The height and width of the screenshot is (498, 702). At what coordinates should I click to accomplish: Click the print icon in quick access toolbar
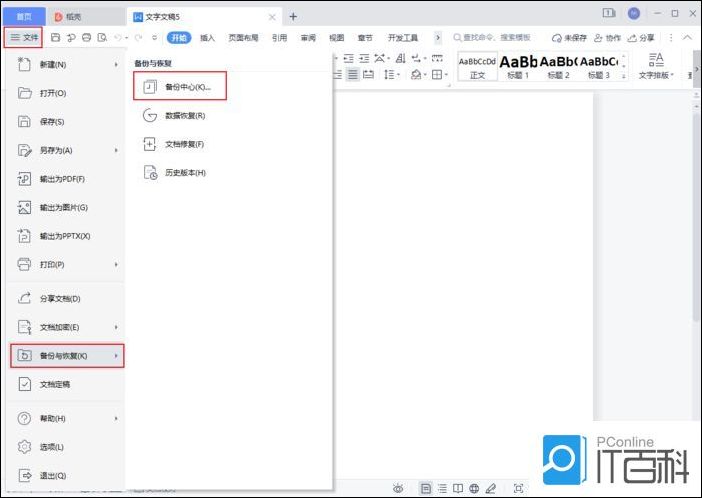(x=86, y=38)
